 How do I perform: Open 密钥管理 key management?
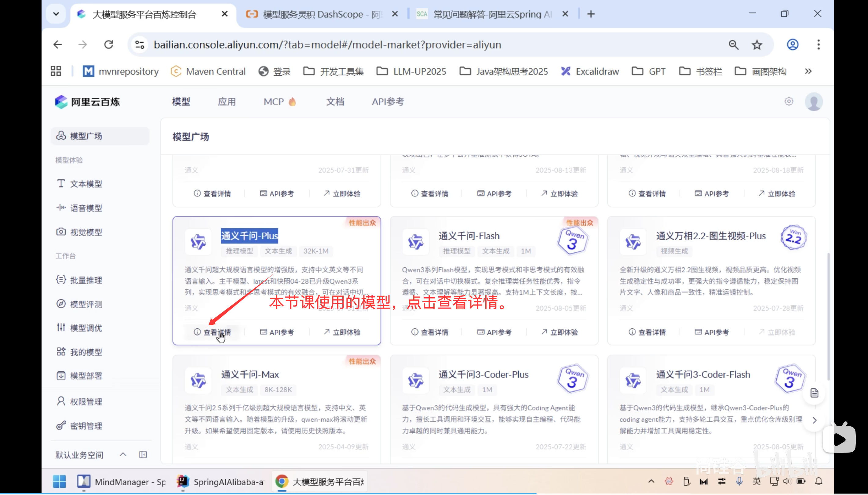coord(86,425)
